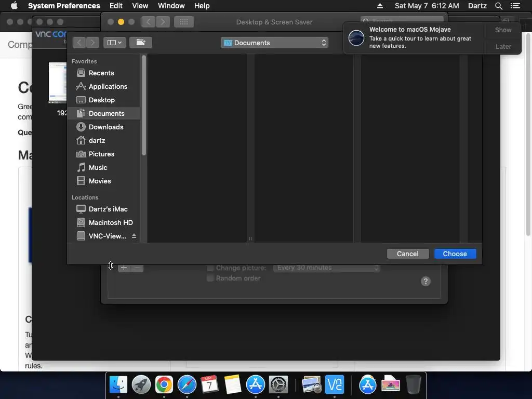
Task: Open Notification Center from menu bar
Action: (x=515, y=6)
